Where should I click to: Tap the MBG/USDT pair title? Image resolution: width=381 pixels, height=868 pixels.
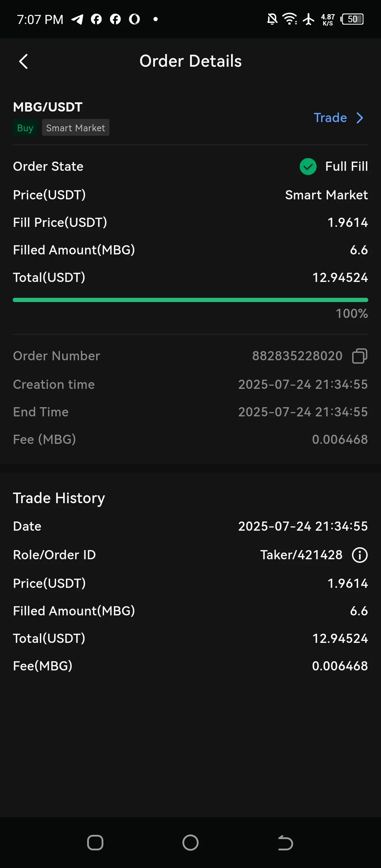click(48, 107)
